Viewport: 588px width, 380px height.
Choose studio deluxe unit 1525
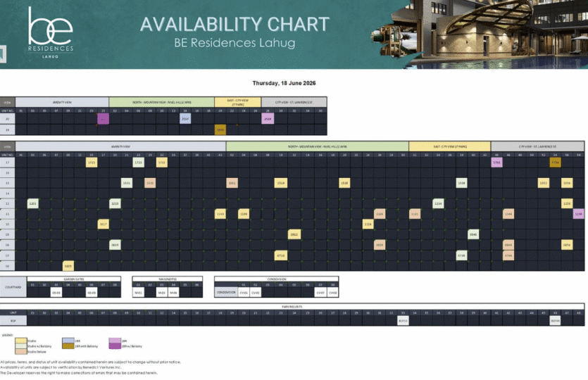coord(150,183)
